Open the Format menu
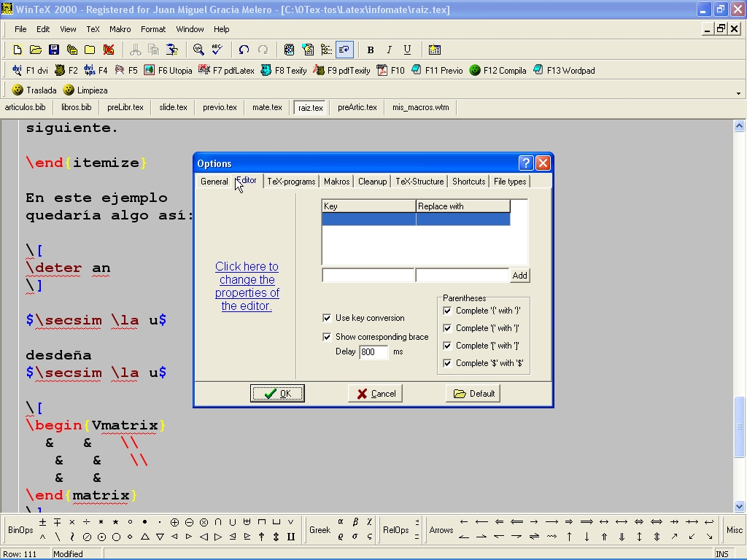Image resolution: width=747 pixels, height=560 pixels. (153, 29)
